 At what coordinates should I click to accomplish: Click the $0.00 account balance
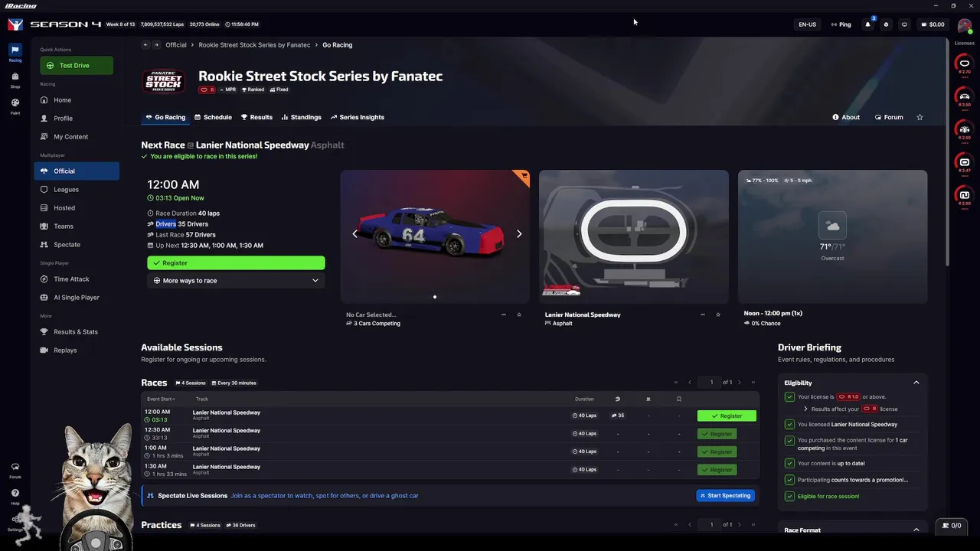[932, 24]
